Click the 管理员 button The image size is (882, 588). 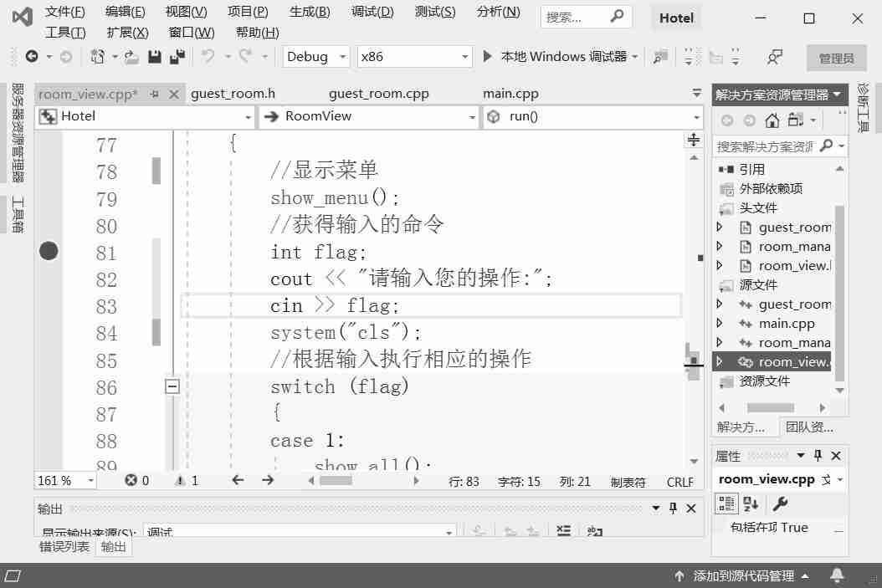point(836,58)
